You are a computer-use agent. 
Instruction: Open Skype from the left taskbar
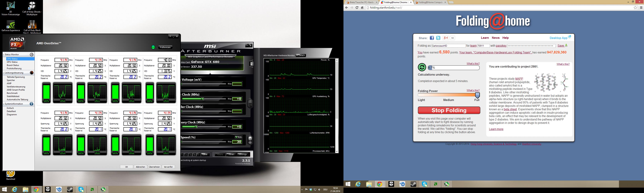pos(81,189)
